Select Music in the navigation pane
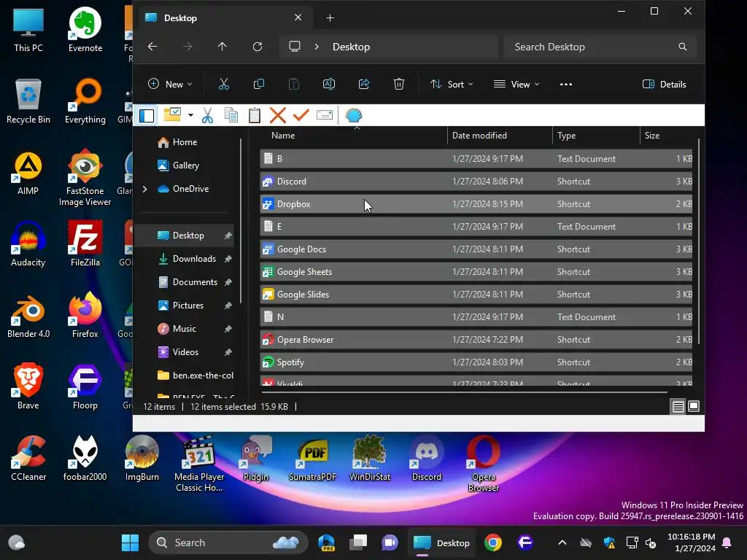The image size is (747, 560). (x=186, y=329)
